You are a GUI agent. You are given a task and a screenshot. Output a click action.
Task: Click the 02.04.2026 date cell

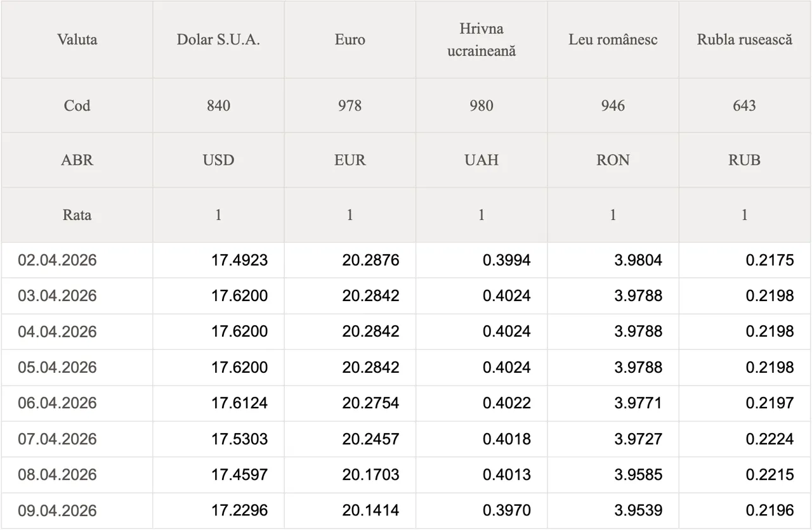pyautogui.click(x=57, y=260)
